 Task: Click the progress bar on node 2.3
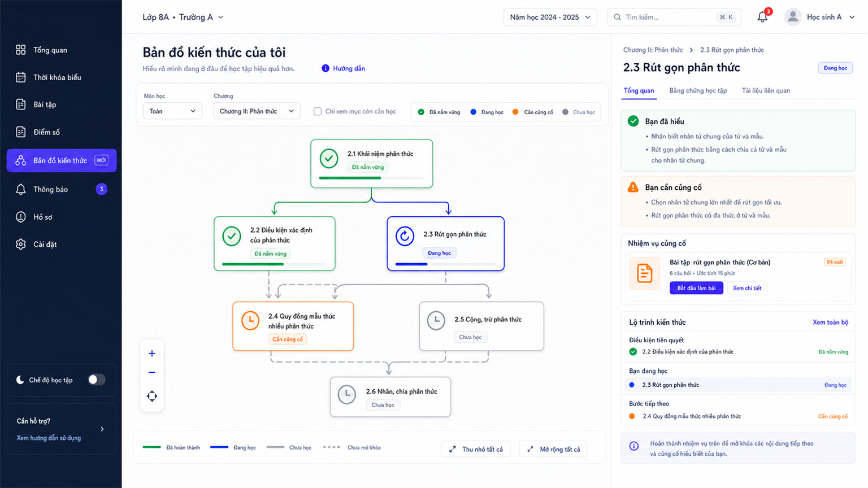pyautogui.click(x=445, y=264)
